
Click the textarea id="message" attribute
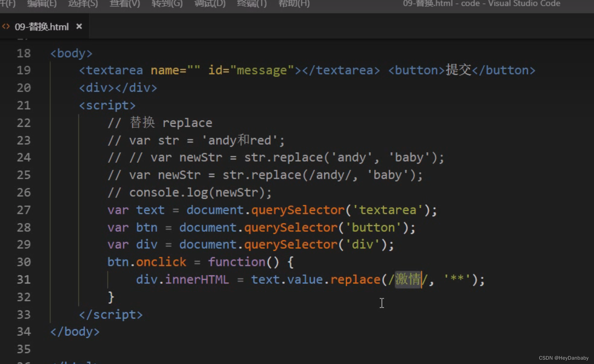click(251, 70)
